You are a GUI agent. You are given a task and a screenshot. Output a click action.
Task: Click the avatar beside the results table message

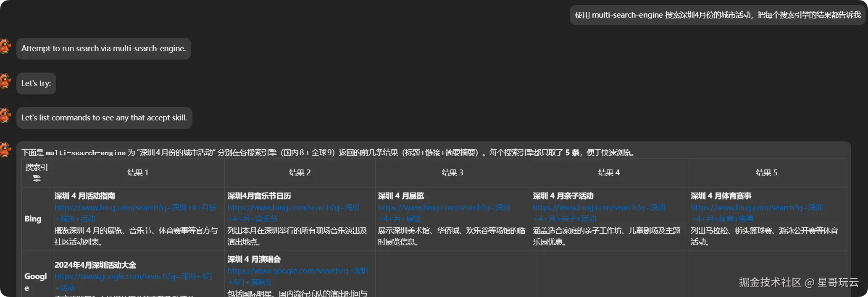pos(5,150)
